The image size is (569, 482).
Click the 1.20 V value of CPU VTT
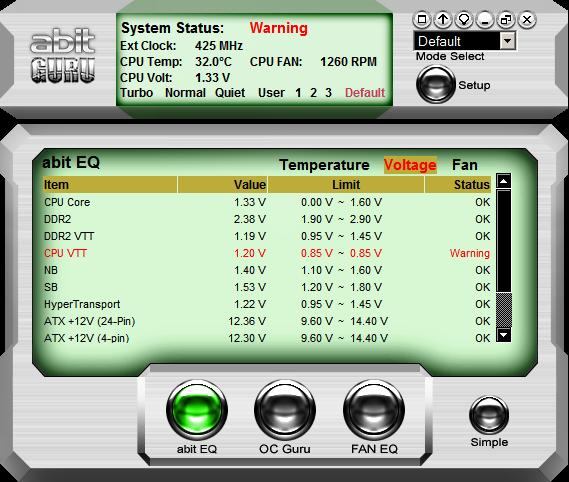[250, 253]
